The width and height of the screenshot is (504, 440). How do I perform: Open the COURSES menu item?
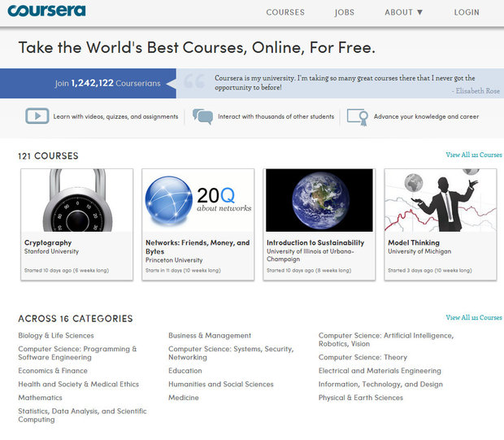285,12
